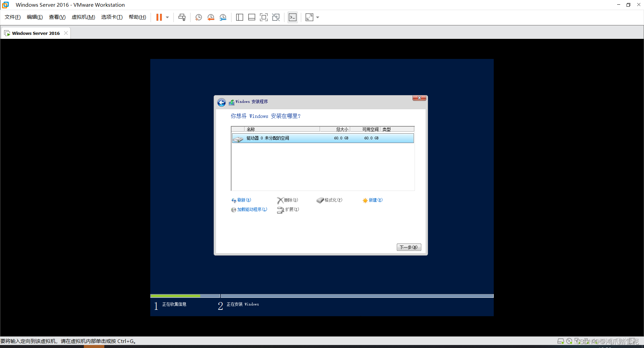Viewport: 644px width, 348px height.
Task: Click the VMware Workstation app icon
Action: (x=5, y=5)
